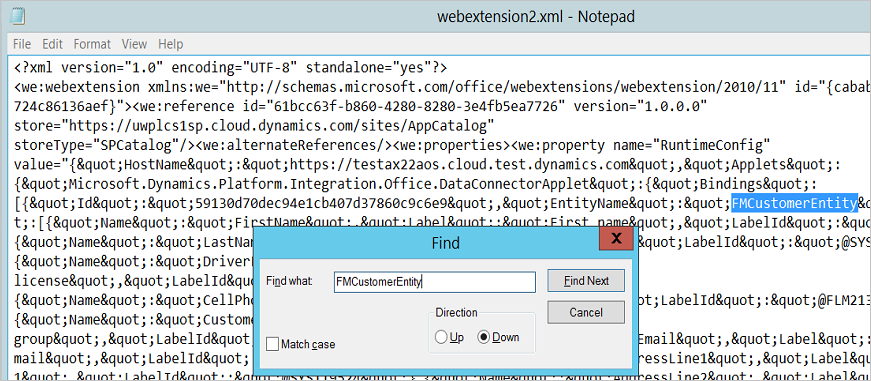The width and height of the screenshot is (871, 381).
Task: Click the name="RuntimeConfig" property text
Action: click(x=691, y=146)
